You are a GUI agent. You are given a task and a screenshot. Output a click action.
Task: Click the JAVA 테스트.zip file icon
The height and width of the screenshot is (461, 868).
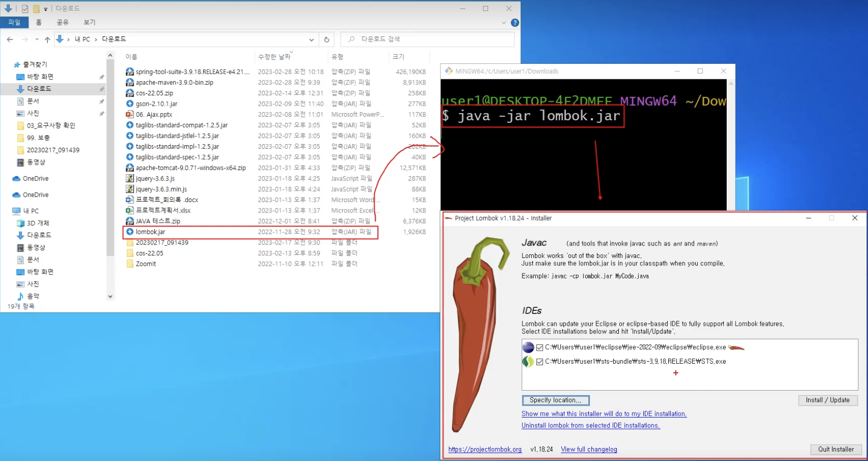[x=130, y=221]
